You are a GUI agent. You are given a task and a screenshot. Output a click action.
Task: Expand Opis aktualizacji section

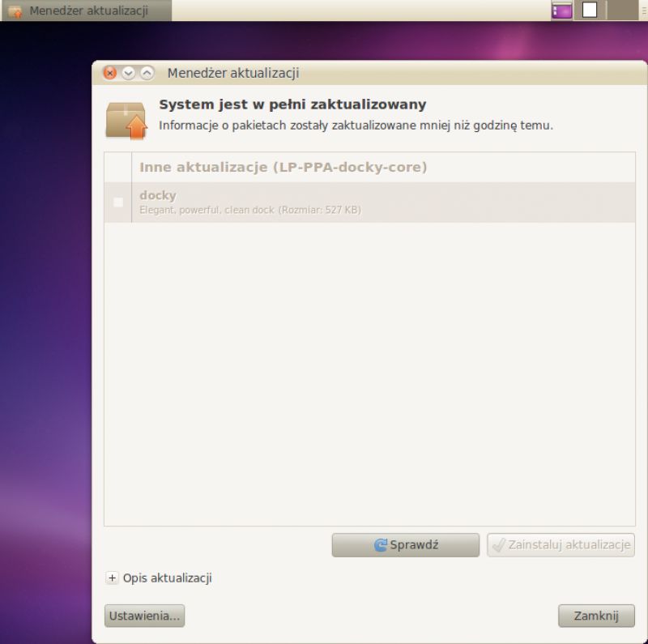click(112, 578)
